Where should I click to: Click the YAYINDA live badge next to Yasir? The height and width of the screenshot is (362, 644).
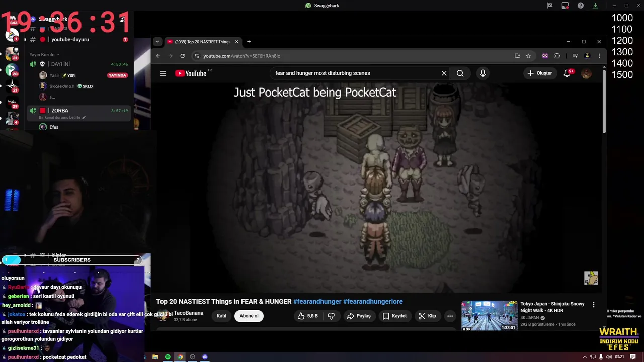(x=117, y=75)
